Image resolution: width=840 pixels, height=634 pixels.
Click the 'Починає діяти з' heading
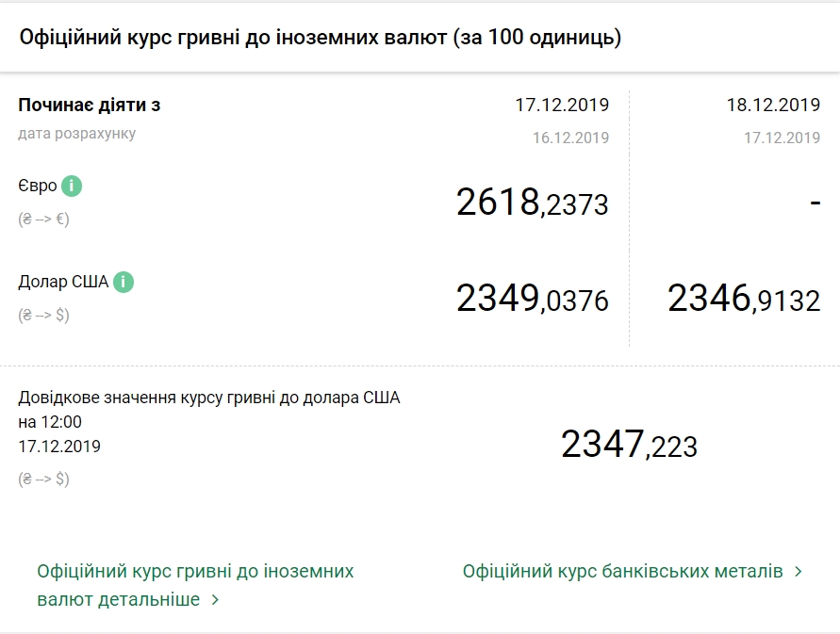pyautogui.click(x=90, y=105)
